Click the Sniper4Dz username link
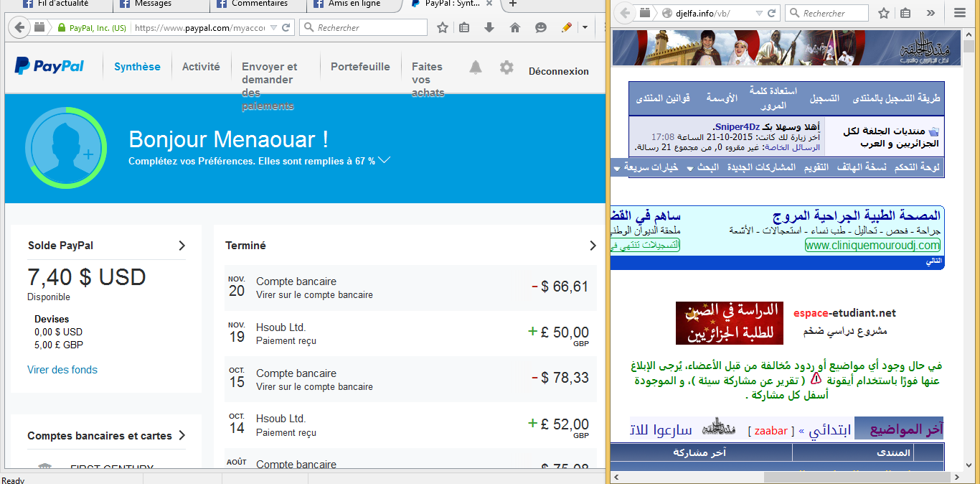 click(736, 127)
